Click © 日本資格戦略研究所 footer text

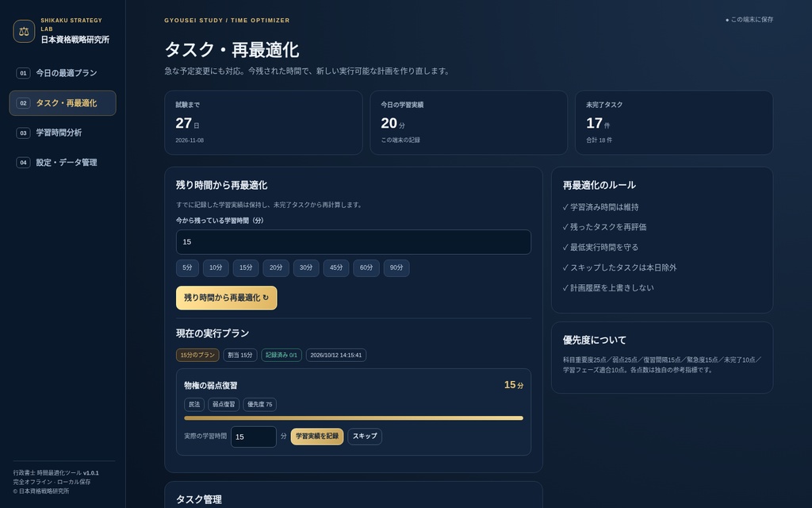[x=41, y=491]
